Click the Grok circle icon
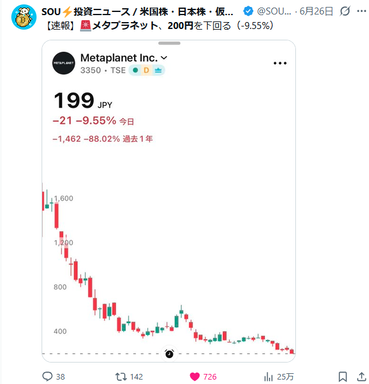The width and height of the screenshot is (369, 384). [345, 11]
